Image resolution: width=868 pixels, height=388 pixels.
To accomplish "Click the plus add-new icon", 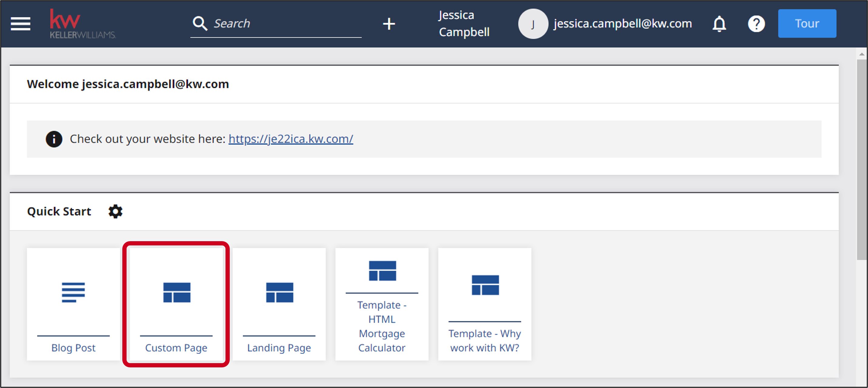I will (389, 24).
